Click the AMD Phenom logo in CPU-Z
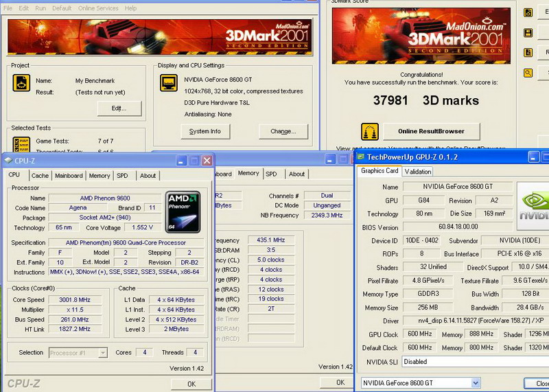 click(183, 212)
